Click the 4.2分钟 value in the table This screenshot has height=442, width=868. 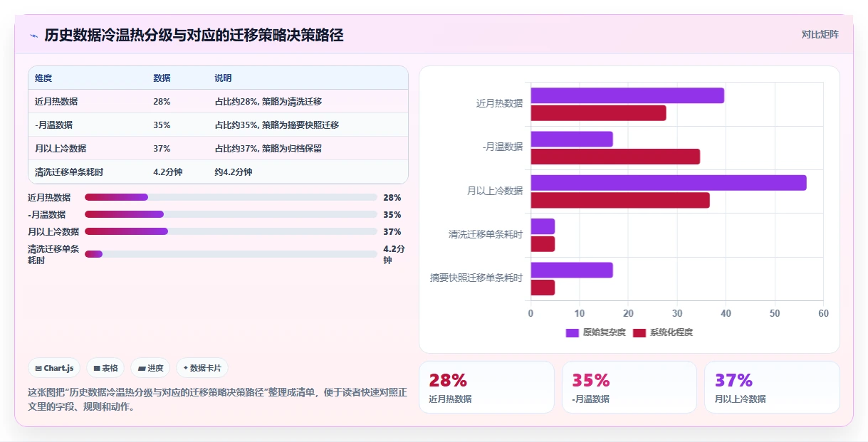[168, 172]
